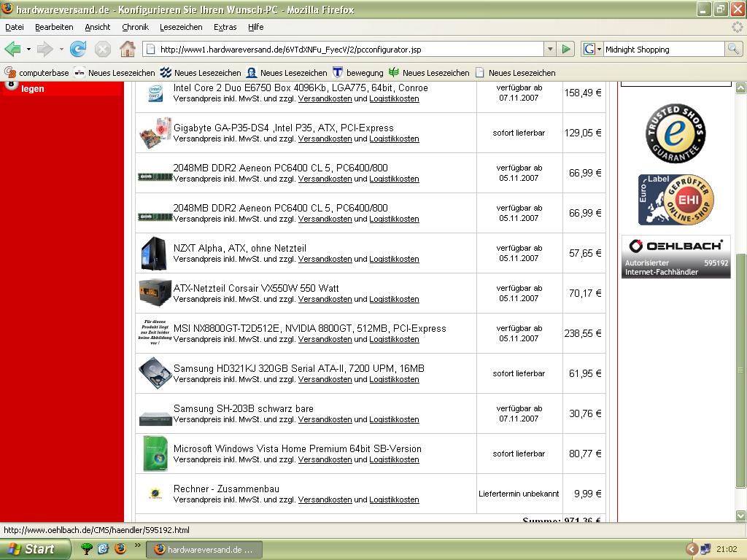Viewport: 747px width, 560px height.
Task: Click the 'legen' text in red sidebar
Action: coord(32,88)
